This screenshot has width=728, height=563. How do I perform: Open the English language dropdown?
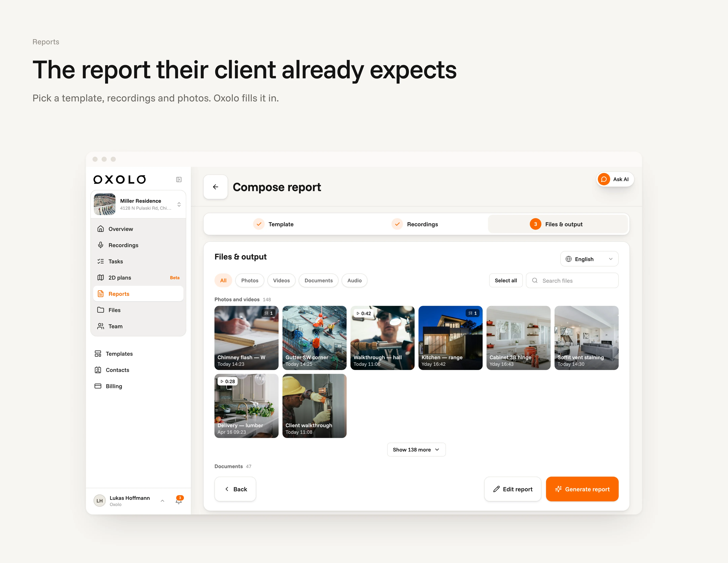click(589, 259)
